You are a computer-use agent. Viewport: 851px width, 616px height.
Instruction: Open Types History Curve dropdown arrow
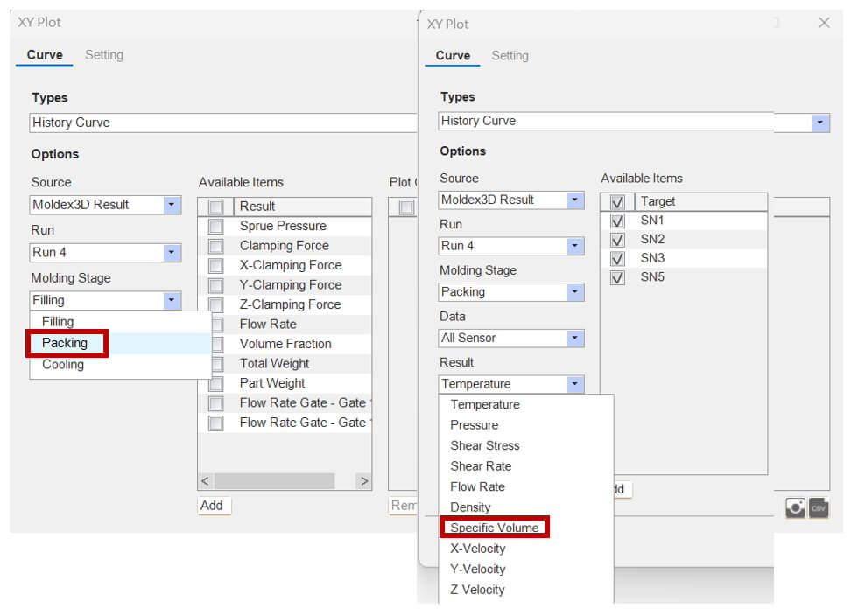820,122
